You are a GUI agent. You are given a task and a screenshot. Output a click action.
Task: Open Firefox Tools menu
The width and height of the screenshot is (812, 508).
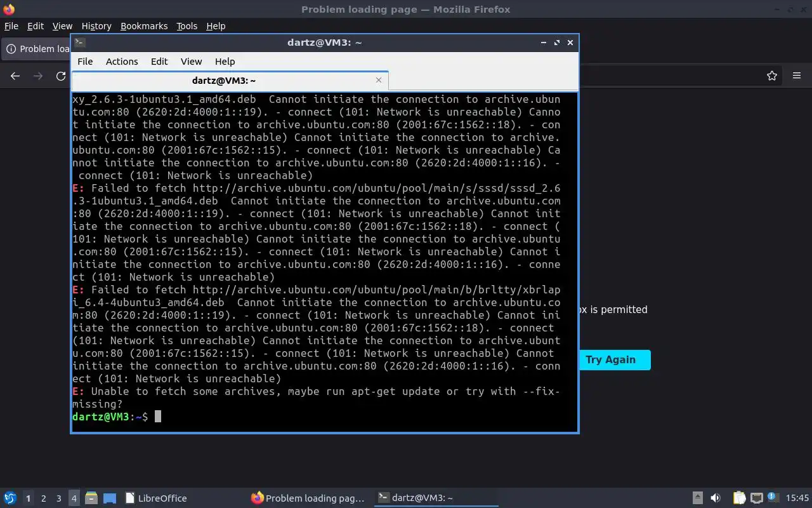coord(187,26)
